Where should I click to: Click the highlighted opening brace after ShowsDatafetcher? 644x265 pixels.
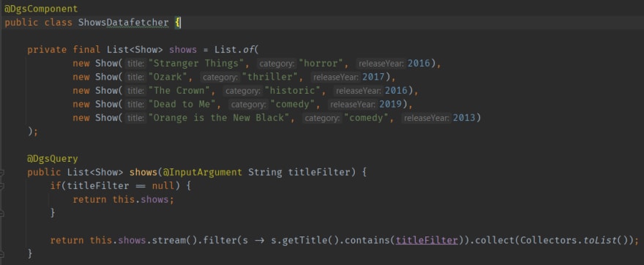pos(177,23)
